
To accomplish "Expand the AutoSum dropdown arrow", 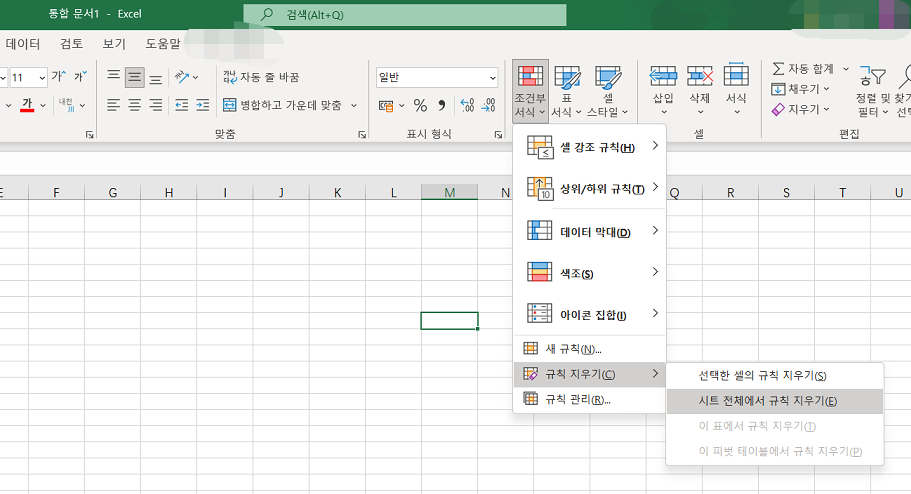I will [x=846, y=69].
